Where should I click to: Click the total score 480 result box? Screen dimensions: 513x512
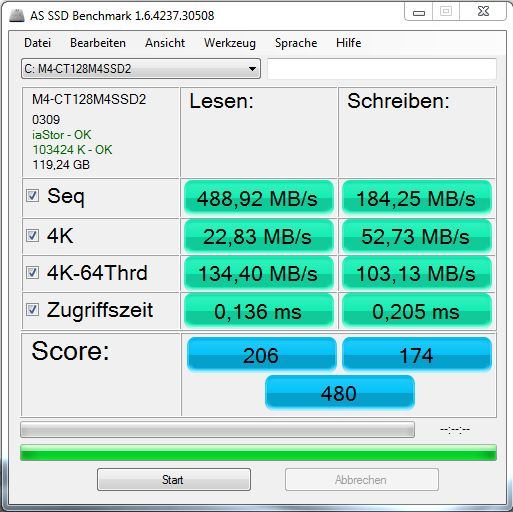pyautogui.click(x=340, y=392)
